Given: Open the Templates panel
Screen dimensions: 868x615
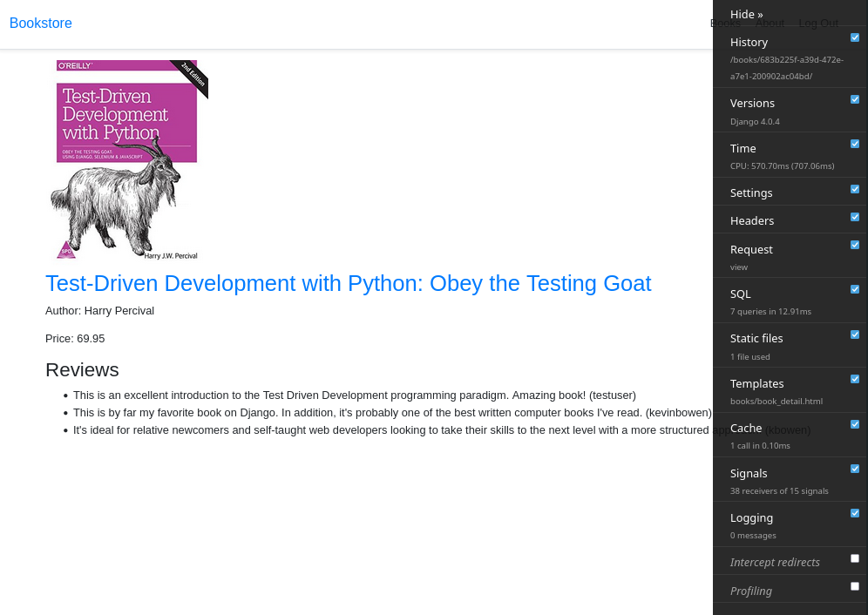Looking at the screenshot, I should [x=756, y=383].
